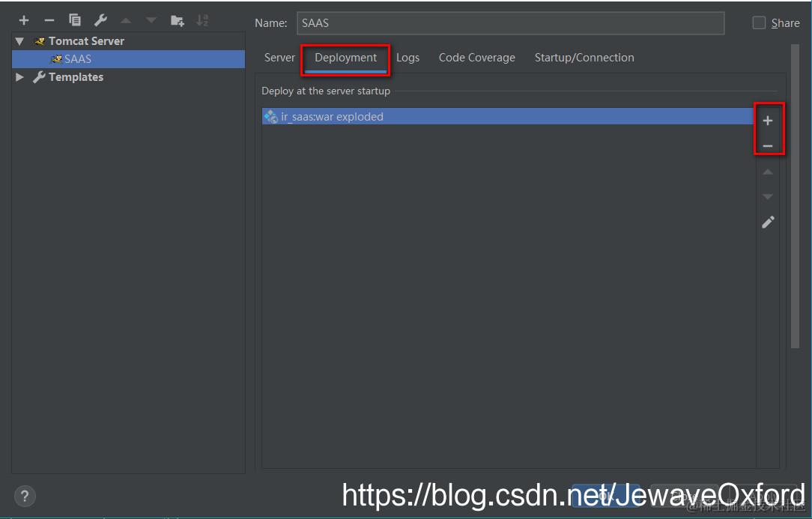Move deployment artifact down
Screen dimensions: 812x519
coord(768,197)
